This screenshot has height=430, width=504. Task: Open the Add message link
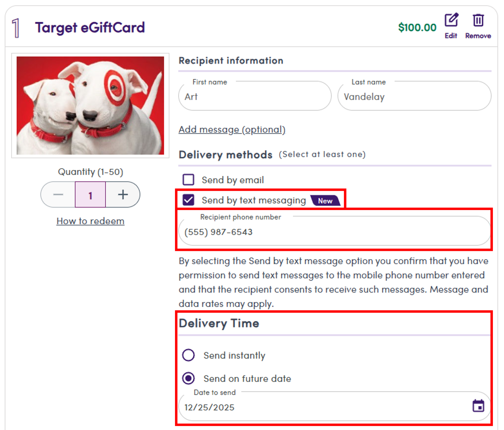232,130
